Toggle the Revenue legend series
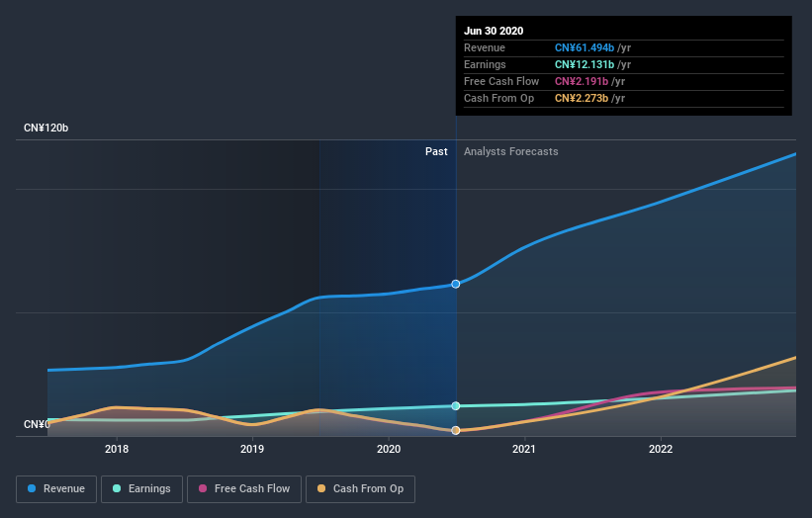The height and width of the screenshot is (518, 812). click(x=56, y=489)
